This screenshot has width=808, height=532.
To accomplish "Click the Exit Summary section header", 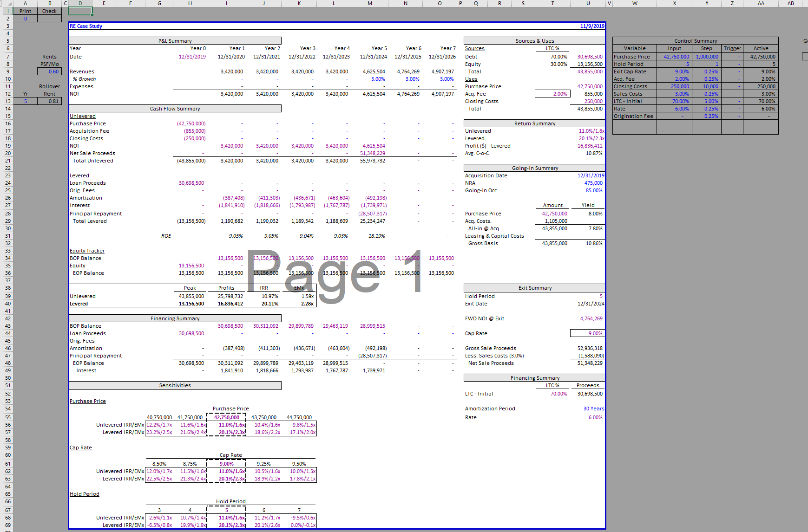I will tap(534, 288).
